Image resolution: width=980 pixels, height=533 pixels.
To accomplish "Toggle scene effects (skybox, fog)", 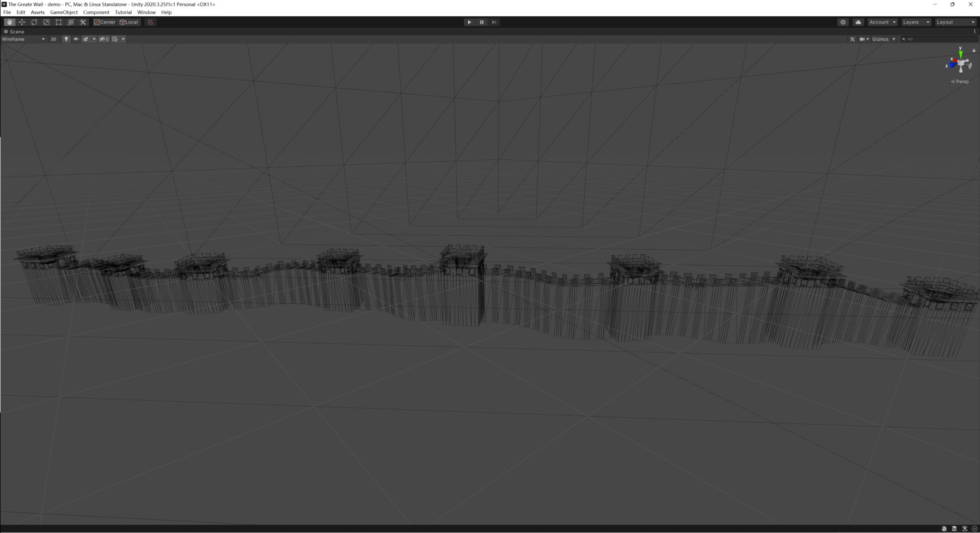I will pyautogui.click(x=85, y=39).
